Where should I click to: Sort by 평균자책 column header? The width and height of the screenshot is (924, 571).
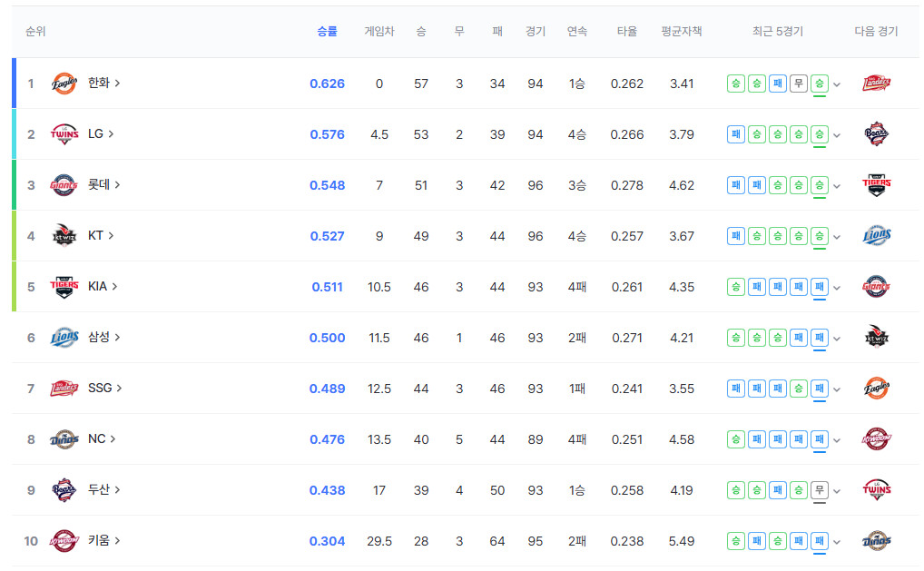pos(682,31)
